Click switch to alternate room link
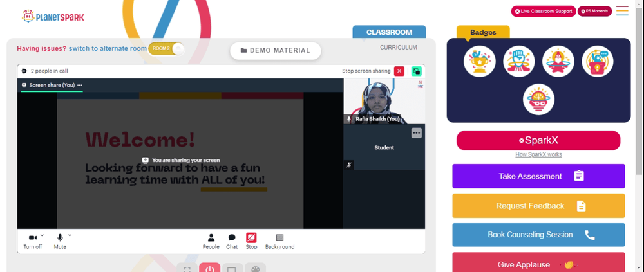Screen dimensions: 644x272 coord(108,48)
